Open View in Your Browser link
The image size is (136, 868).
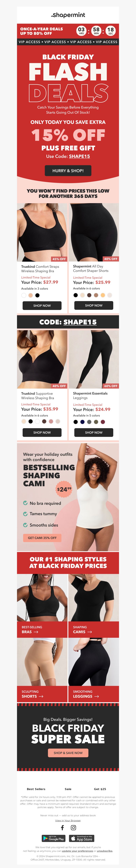click(x=68, y=821)
